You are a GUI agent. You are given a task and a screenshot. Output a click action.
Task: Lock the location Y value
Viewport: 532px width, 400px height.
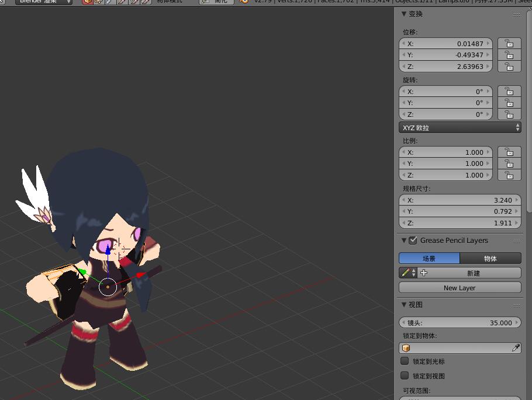[x=509, y=55]
